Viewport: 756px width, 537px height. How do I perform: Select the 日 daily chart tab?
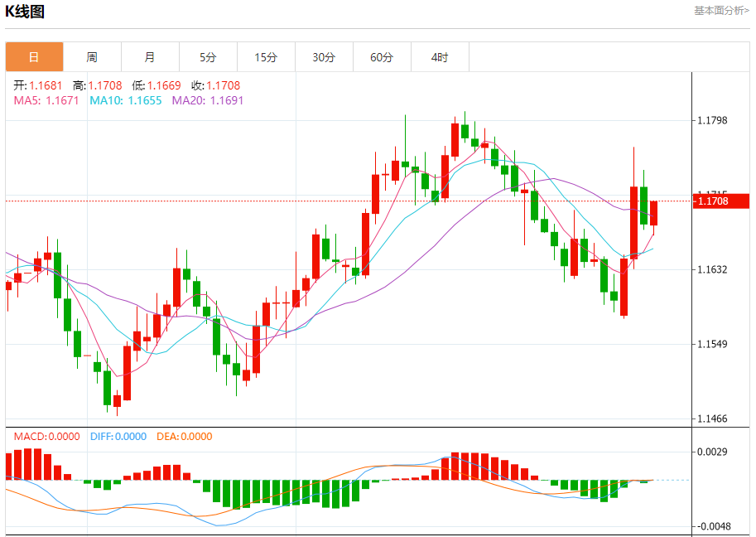(34, 57)
